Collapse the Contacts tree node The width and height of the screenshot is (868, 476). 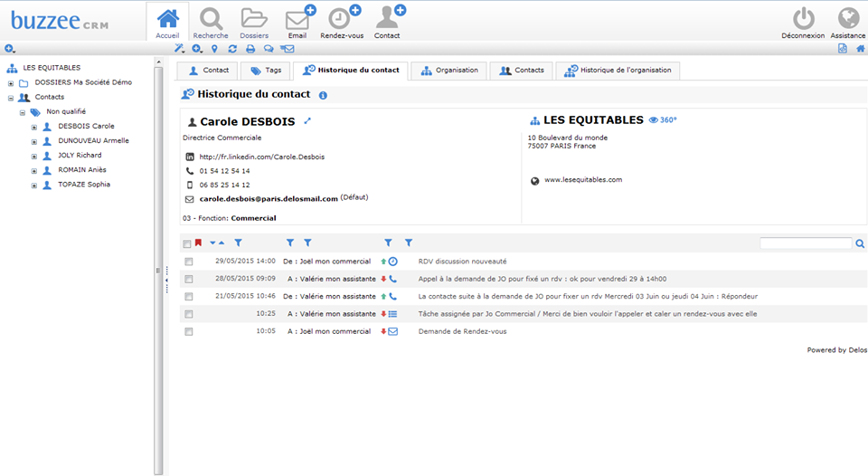pos(11,98)
